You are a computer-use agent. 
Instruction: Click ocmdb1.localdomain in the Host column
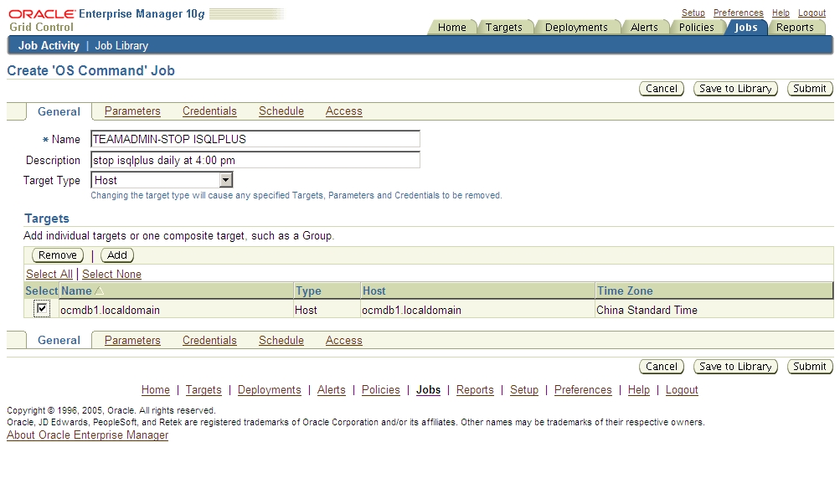[x=411, y=310]
